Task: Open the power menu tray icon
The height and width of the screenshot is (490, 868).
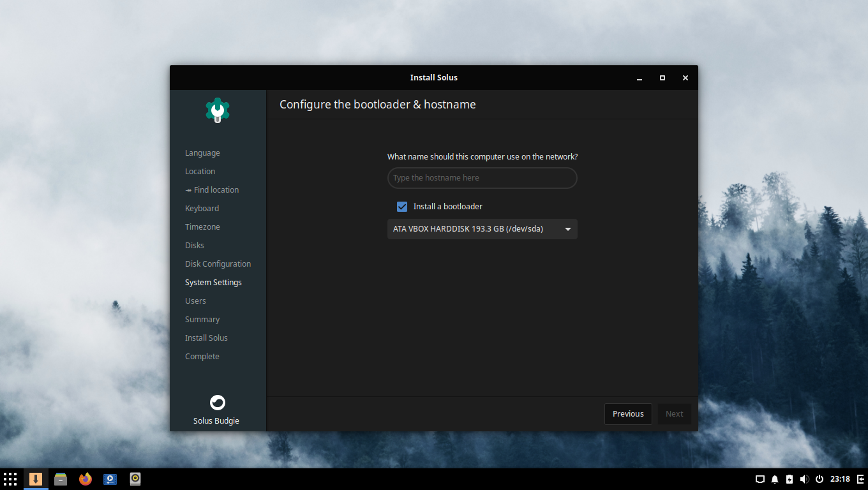Action: 819,479
